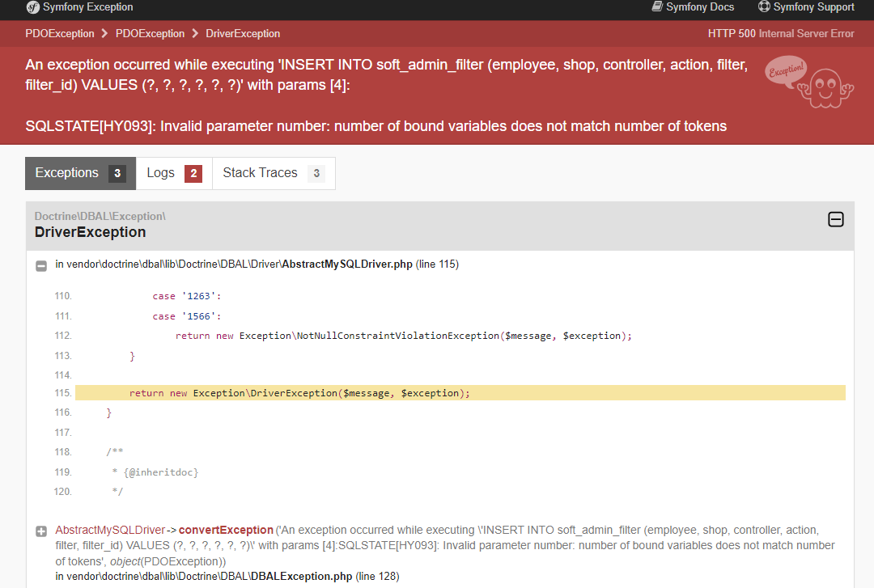Click the HTTP 500 Internal Server Error text
This screenshot has height=588, width=874.
pos(781,33)
